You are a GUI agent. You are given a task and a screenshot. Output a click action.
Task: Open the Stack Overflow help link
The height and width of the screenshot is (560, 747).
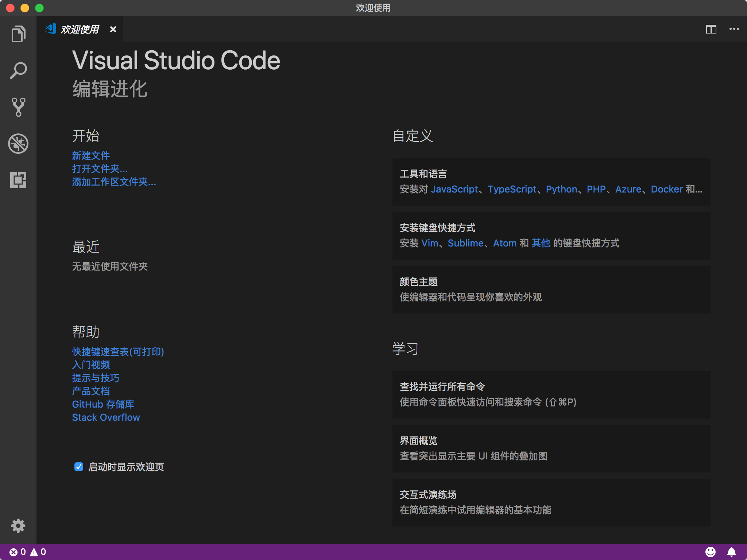click(x=105, y=417)
